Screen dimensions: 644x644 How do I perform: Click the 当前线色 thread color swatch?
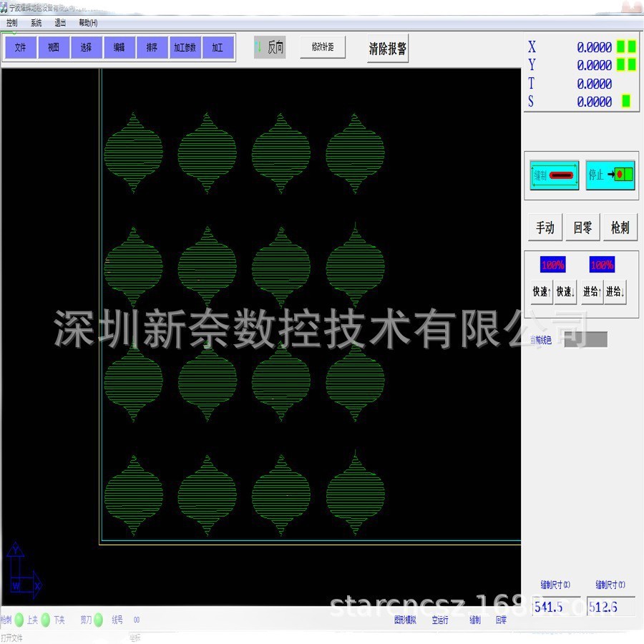tap(588, 339)
